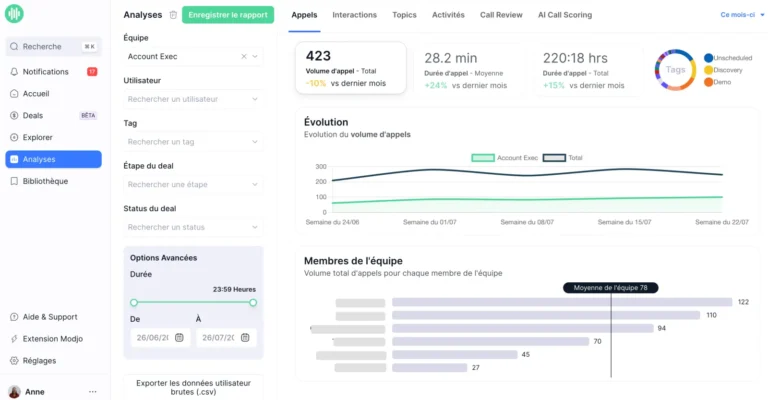The image size is (768, 400).
Task: Click the Analyses chart icon
Action: tap(14, 159)
